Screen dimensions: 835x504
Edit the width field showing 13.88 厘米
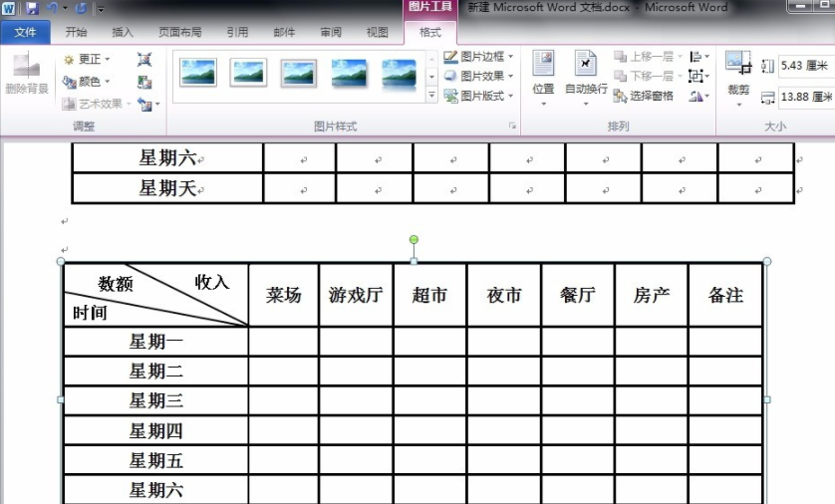806,97
